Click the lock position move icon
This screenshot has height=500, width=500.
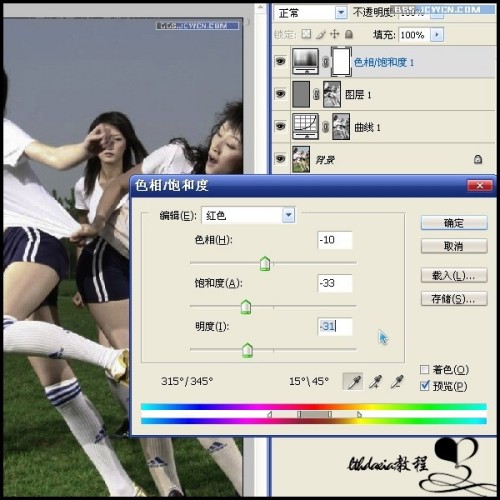pyautogui.click(x=334, y=34)
